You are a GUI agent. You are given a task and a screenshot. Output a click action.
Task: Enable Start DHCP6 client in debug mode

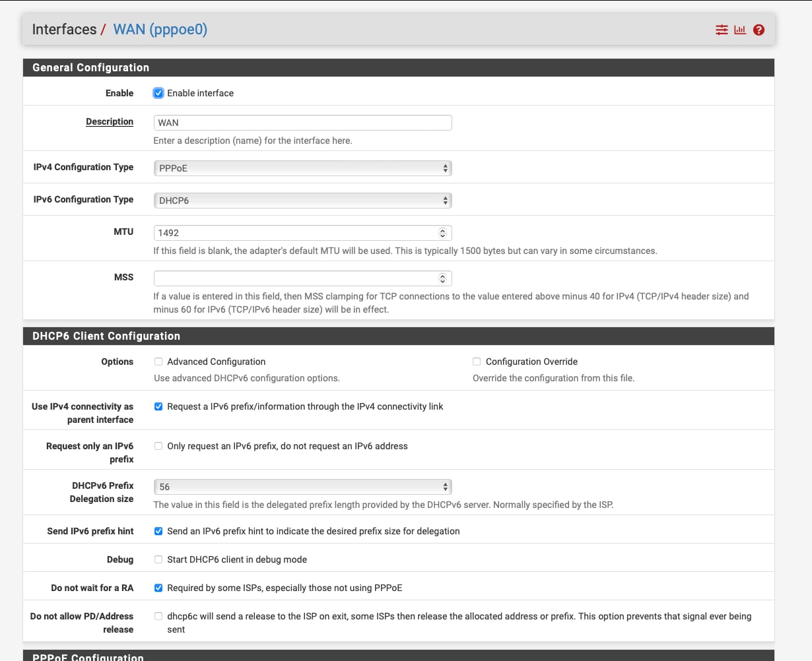[x=158, y=559]
